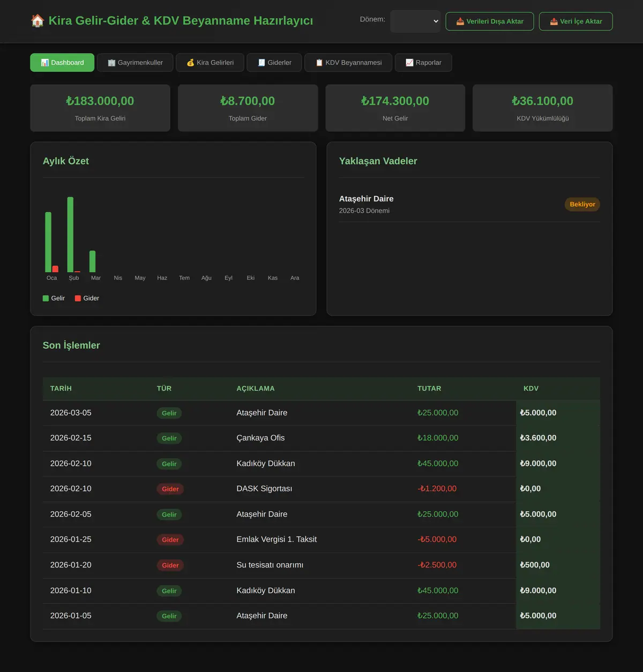Click the import icon in Veri İçe Aktar
The width and height of the screenshot is (643, 672).
(x=554, y=21)
